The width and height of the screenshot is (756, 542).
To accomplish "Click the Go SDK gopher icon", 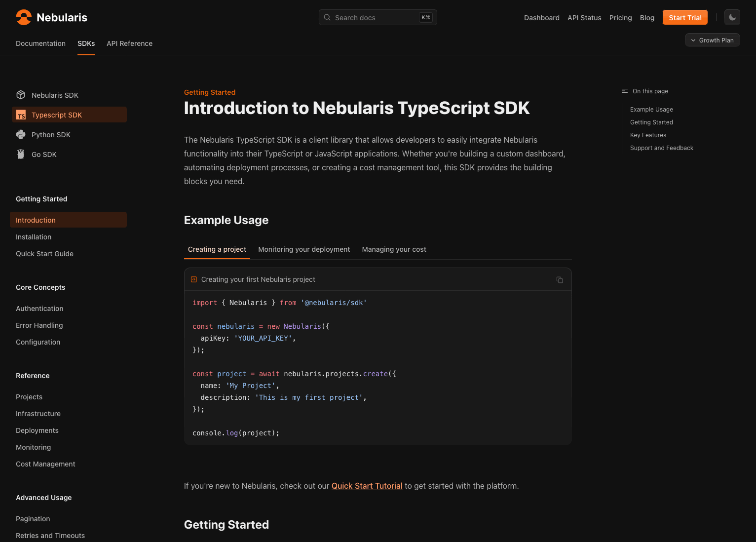I will 21,154.
